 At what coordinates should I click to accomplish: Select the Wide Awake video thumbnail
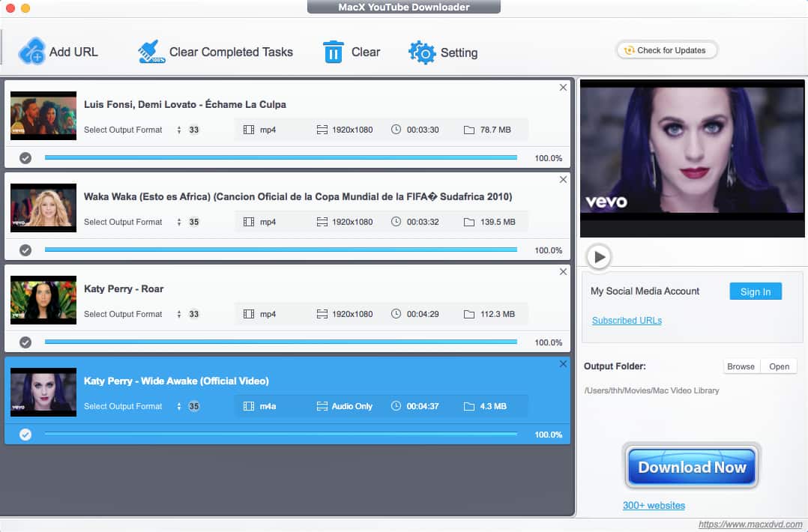(43, 392)
